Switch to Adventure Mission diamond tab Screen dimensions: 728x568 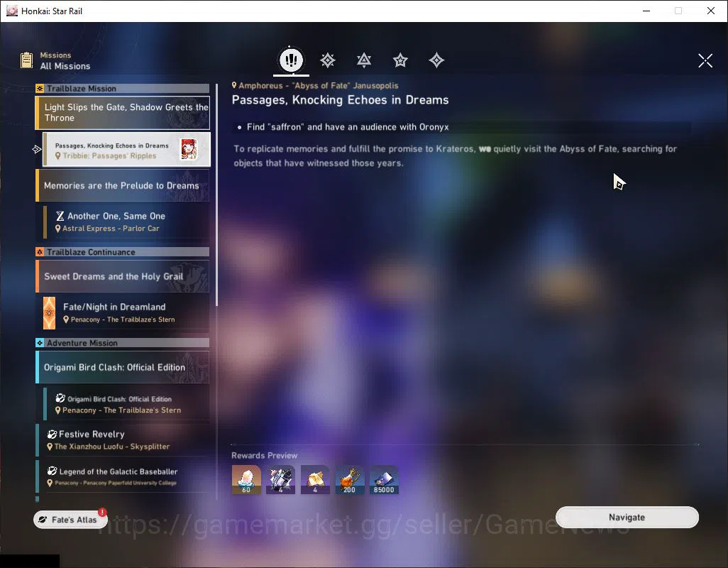[x=436, y=60]
